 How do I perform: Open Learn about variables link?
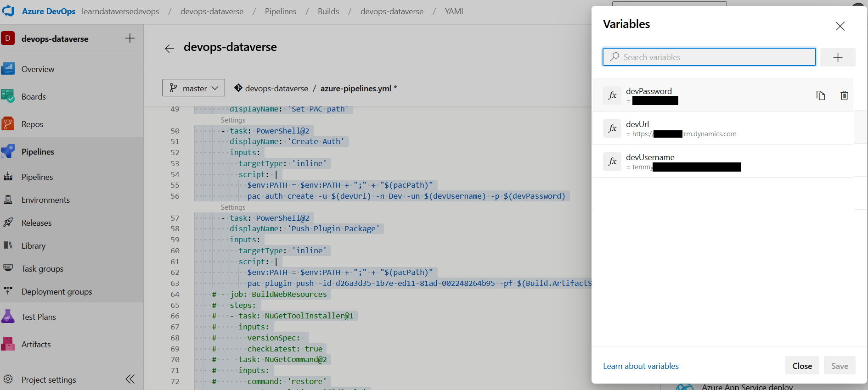641,366
